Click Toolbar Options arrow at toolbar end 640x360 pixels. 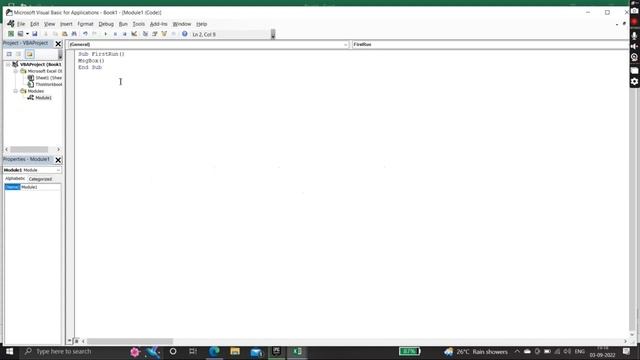click(x=273, y=34)
